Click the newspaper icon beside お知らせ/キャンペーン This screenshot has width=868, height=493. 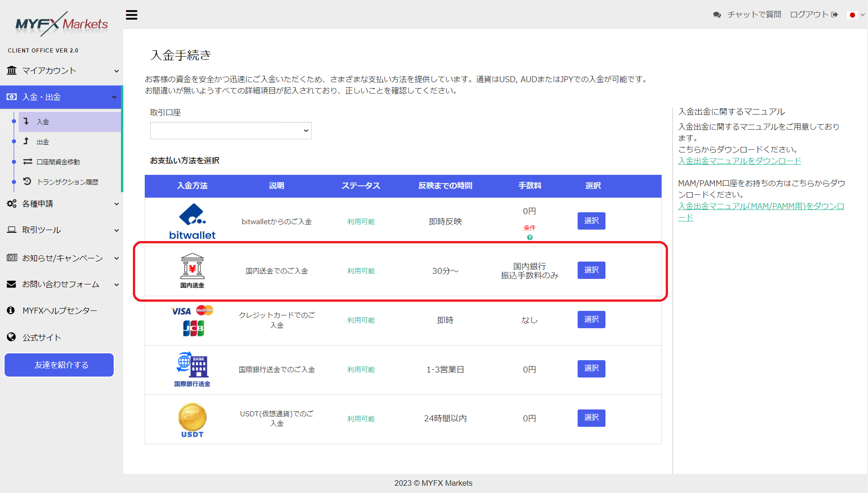pyautogui.click(x=12, y=258)
